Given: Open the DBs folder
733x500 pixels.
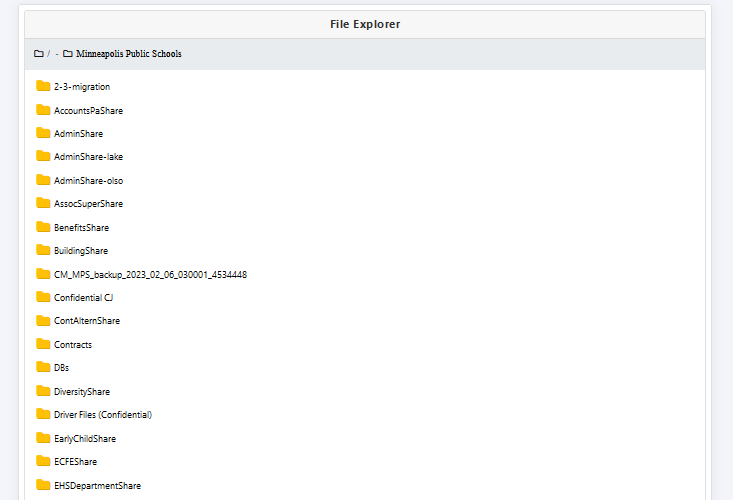Looking at the screenshot, I should pyautogui.click(x=61, y=368).
